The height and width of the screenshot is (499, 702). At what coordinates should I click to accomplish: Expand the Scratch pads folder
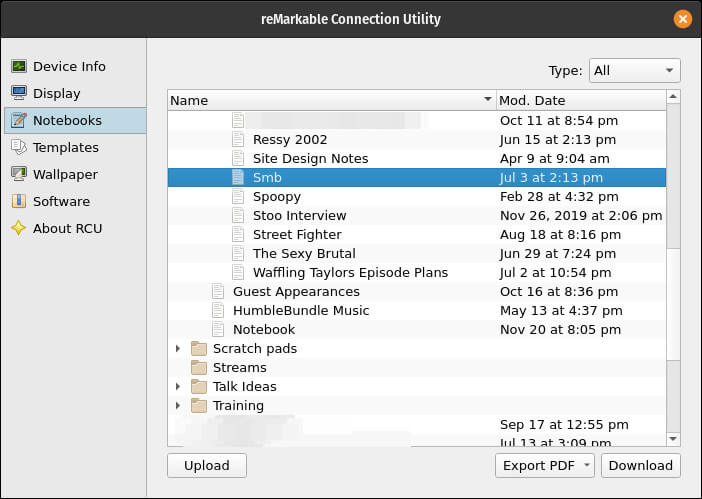pos(178,349)
